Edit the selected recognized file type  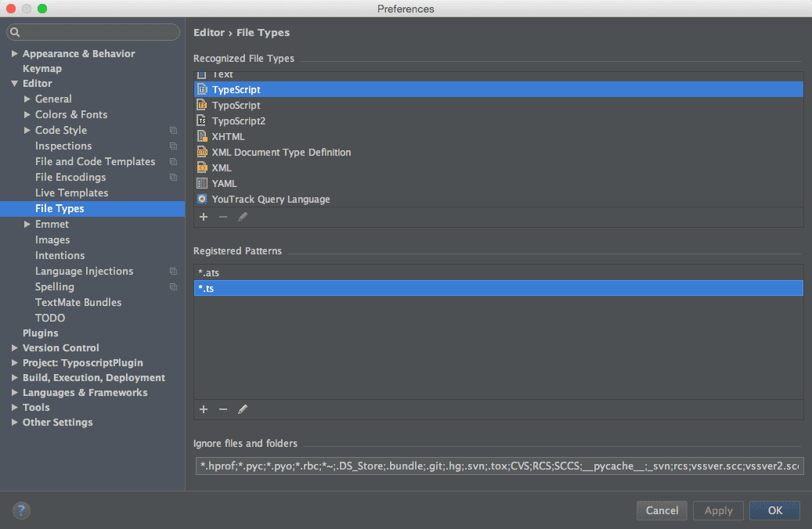(x=243, y=217)
